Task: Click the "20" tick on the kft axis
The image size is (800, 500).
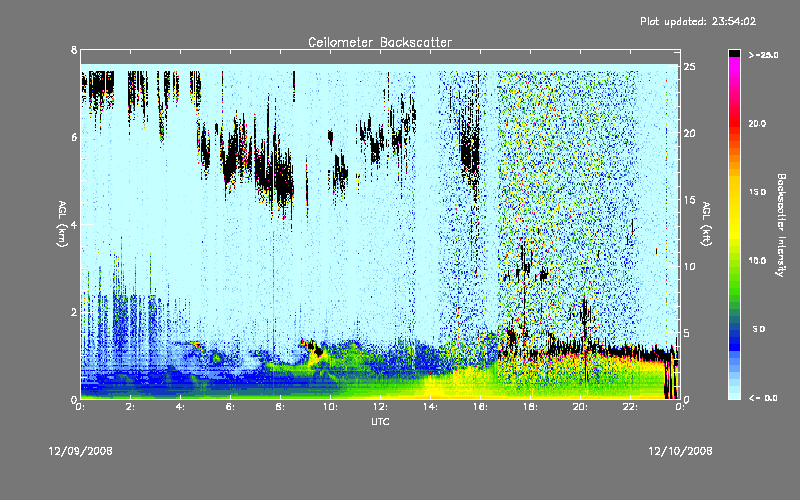Action: (689, 133)
